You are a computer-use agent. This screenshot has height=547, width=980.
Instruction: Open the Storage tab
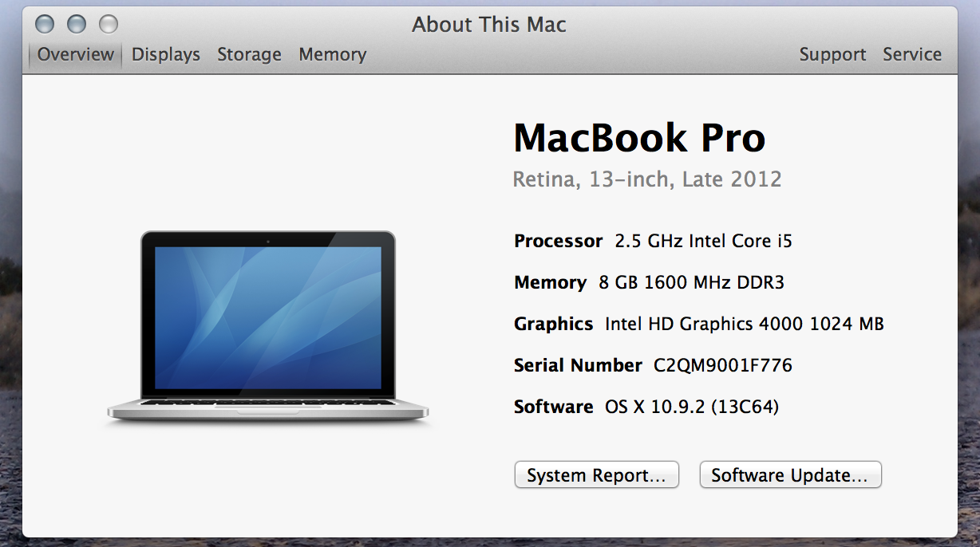coord(249,55)
